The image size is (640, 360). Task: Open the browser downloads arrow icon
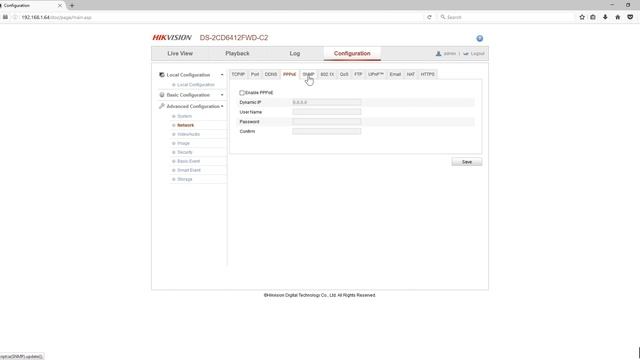pos(605,17)
